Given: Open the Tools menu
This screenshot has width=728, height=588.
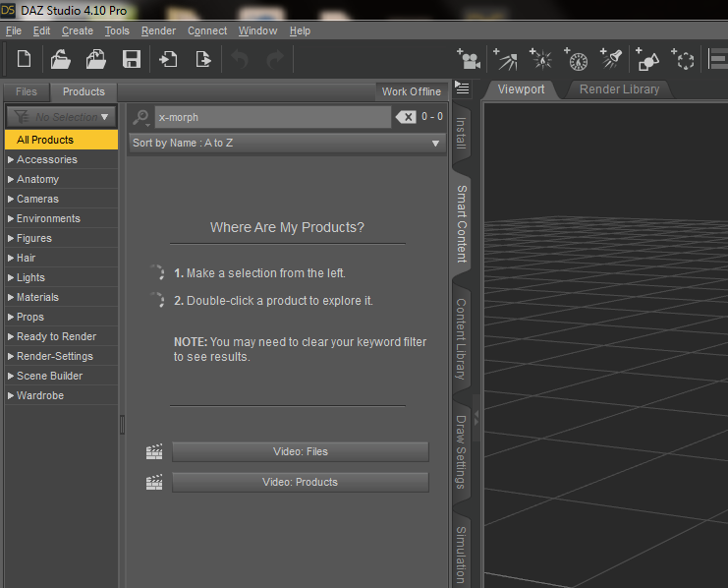Looking at the screenshot, I should [117, 30].
